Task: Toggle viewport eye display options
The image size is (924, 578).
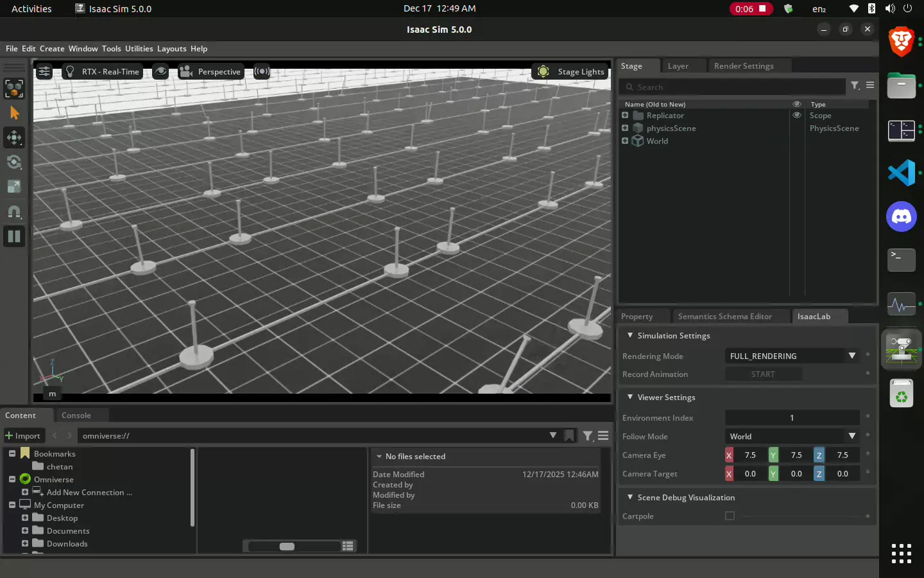Action: [160, 72]
